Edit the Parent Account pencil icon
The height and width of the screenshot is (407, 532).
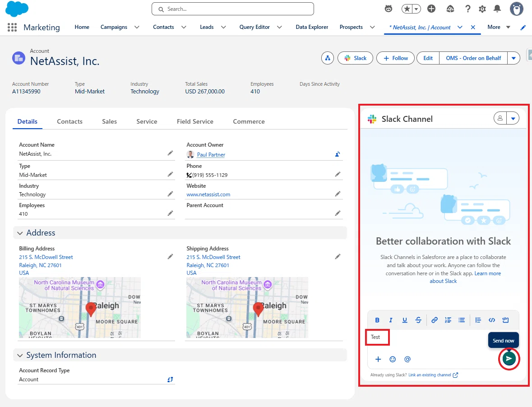[338, 213]
